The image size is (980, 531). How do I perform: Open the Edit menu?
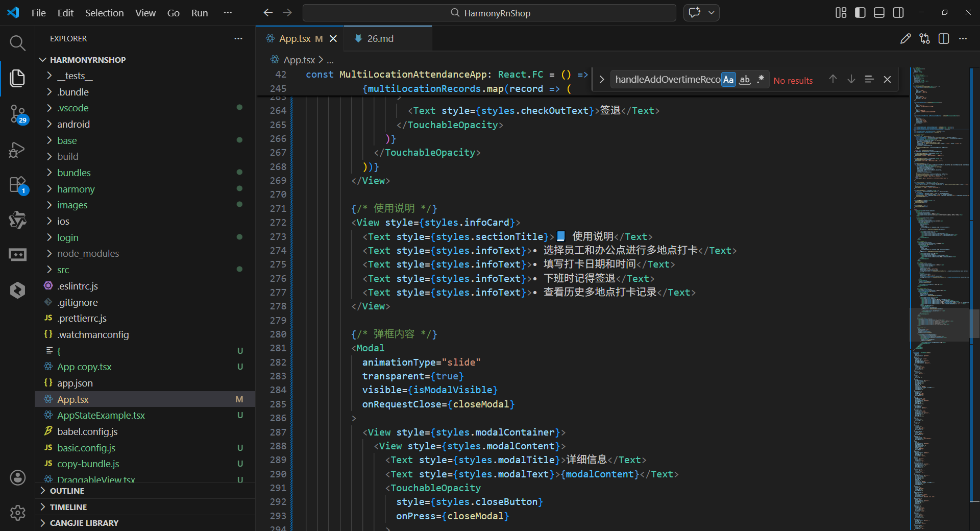pos(65,13)
